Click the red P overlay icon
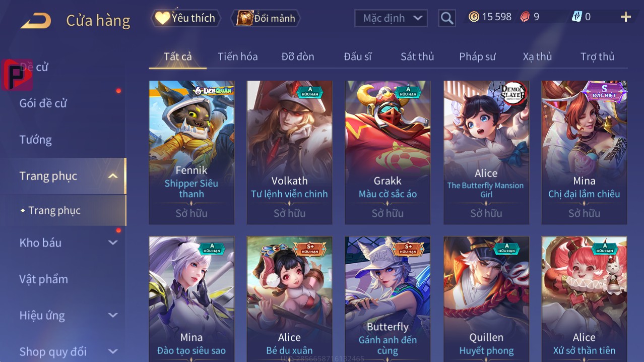 (17, 75)
